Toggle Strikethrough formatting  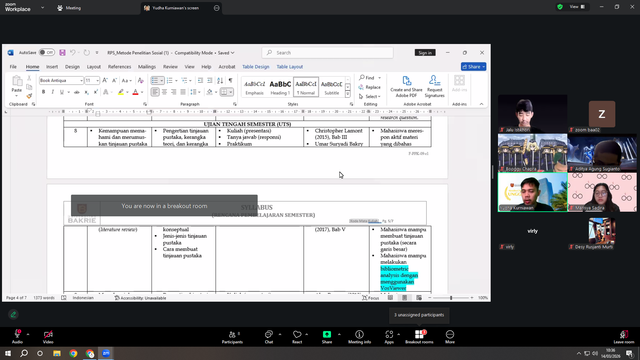coord(77,92)
